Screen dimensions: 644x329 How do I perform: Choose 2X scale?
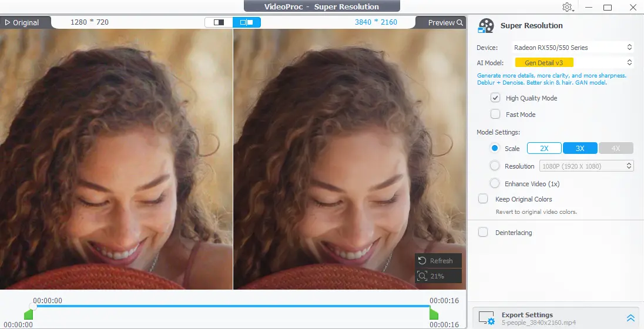pos(544,148)
